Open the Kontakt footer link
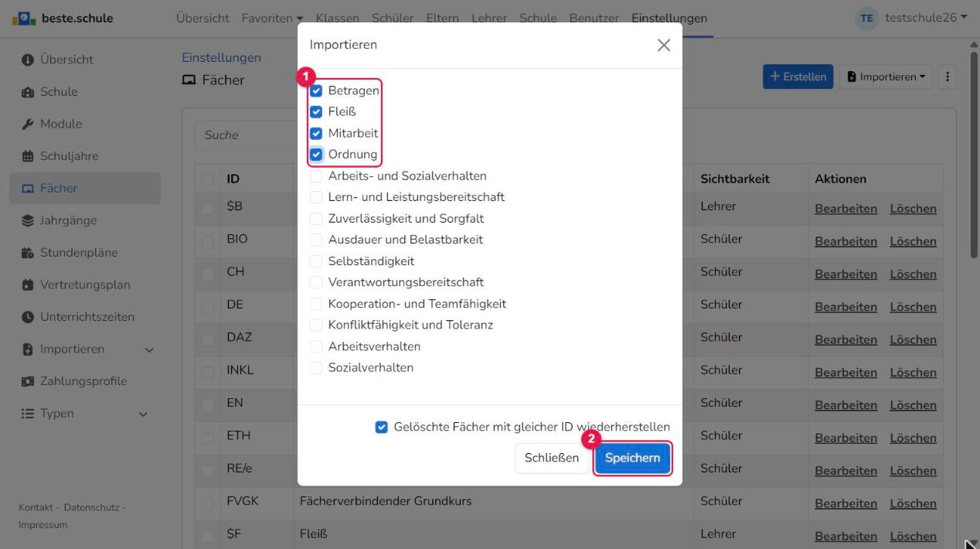 pyautogui.click(x=36, y=507)
